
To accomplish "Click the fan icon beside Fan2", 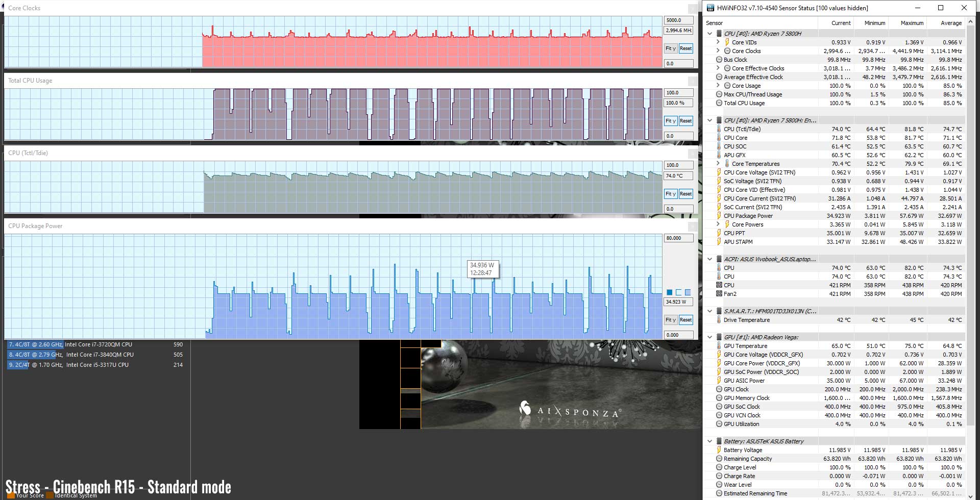I will tap(719, 294).
